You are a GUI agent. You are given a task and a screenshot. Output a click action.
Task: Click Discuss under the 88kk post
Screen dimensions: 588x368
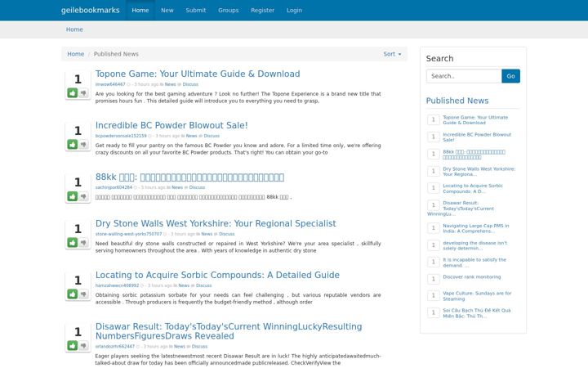[198, 187]
